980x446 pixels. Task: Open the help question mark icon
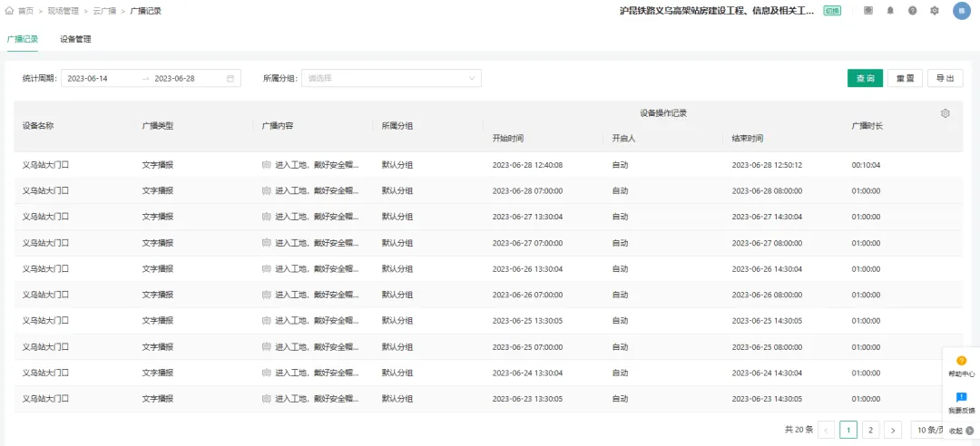[x=913, y=11]
